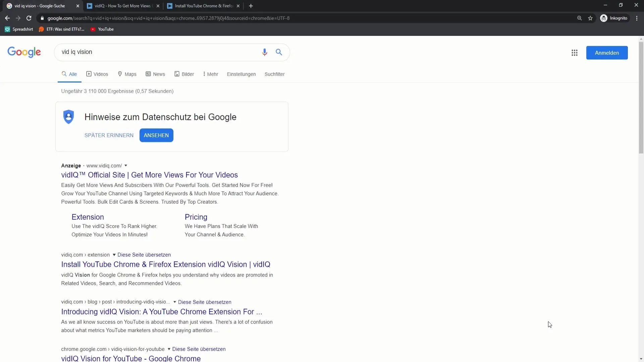Click the browser address bar URL

click(168, 18)
